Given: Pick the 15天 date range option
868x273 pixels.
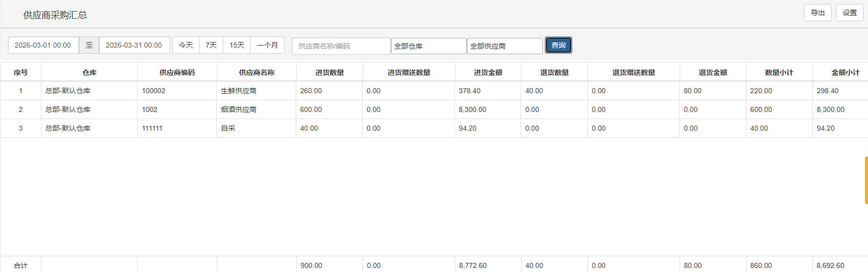Looking at the screenshot, I should [x=236, y=45].
